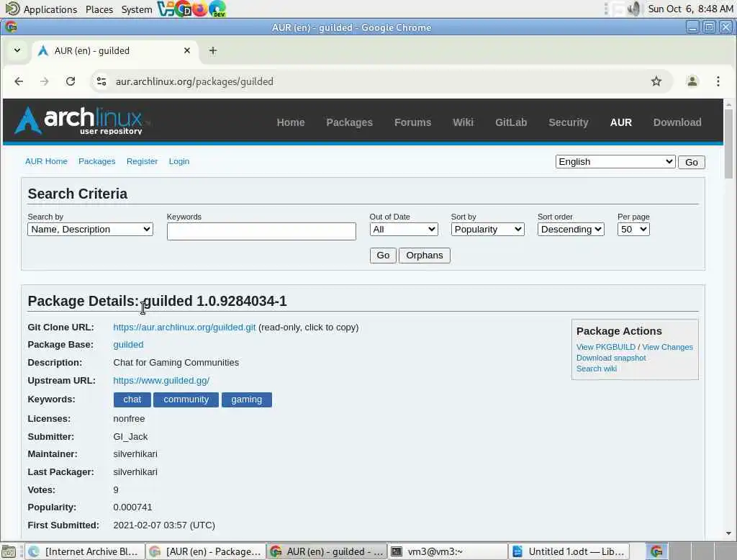Click the Chrome workspace icon at bottom right

pyautogui.click(x=656, y=551)
